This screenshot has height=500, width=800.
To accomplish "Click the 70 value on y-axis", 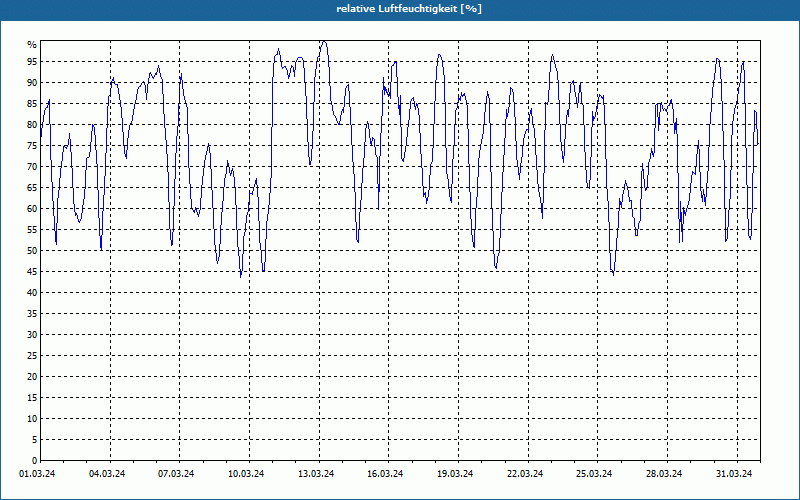I will click(x=32, y=166).
